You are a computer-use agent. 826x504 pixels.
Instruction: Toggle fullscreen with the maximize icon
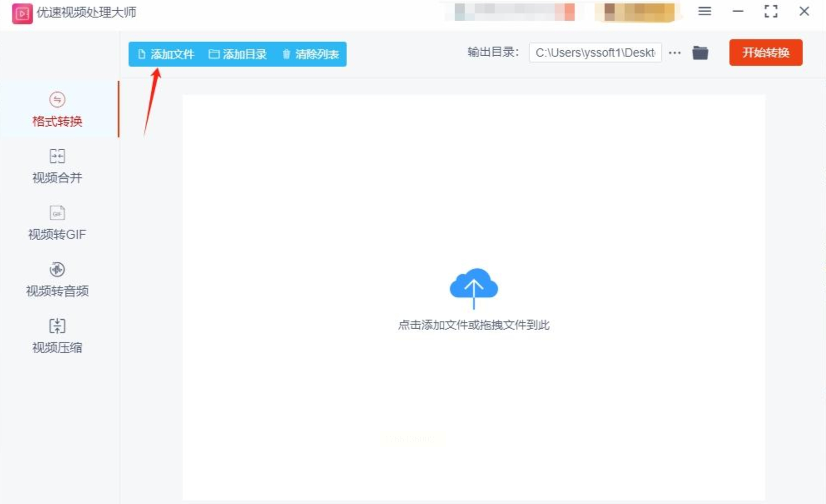point(771,12)
